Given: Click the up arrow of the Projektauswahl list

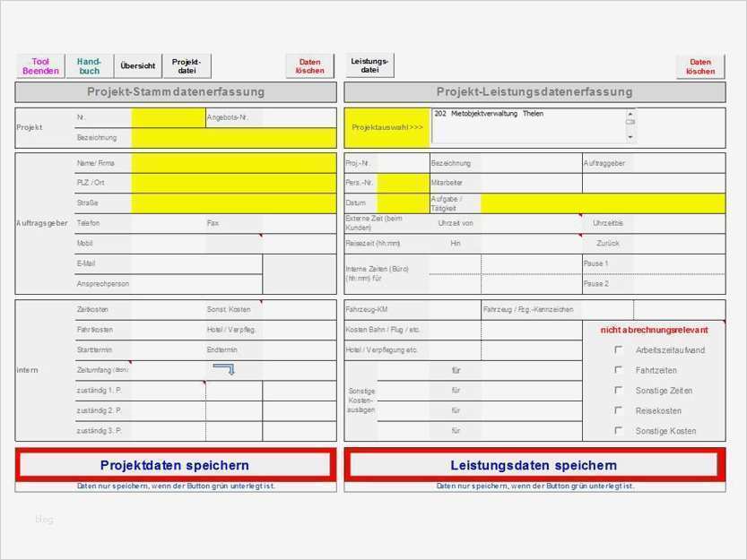Looking at the screenshot, I should point(632,115).
